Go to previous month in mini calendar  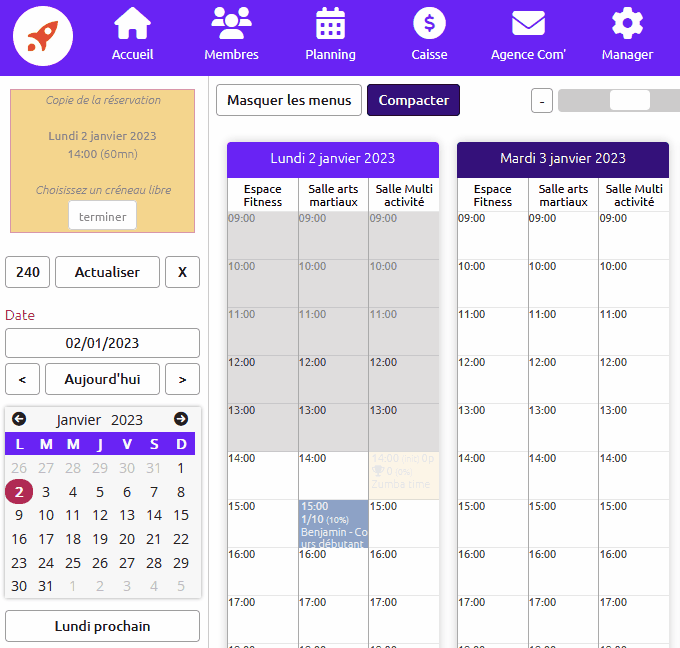pyautogui.click(x=19, y=419)
